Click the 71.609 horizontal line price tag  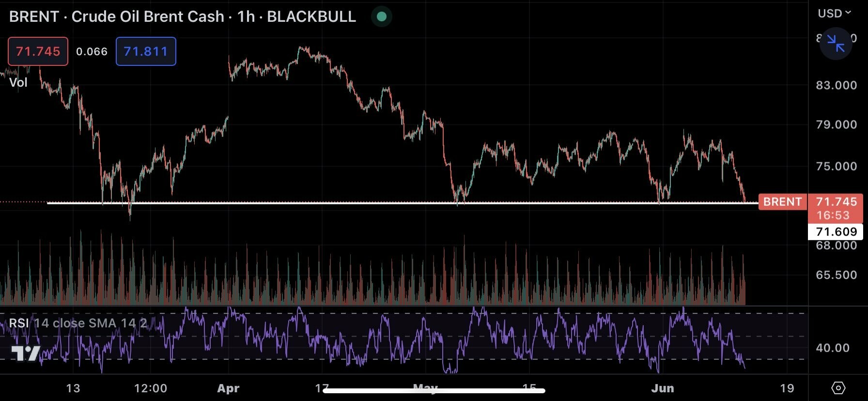pyautogui.click(x=836, y=232)
